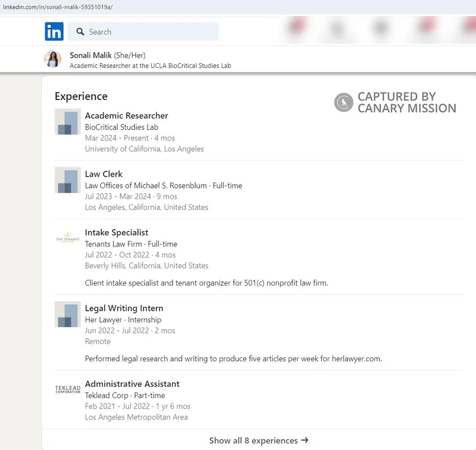Viewport: 476px width, 450px height.
Task: Select text 'Her Lawyer · Internship'
Action: point(123,320)
